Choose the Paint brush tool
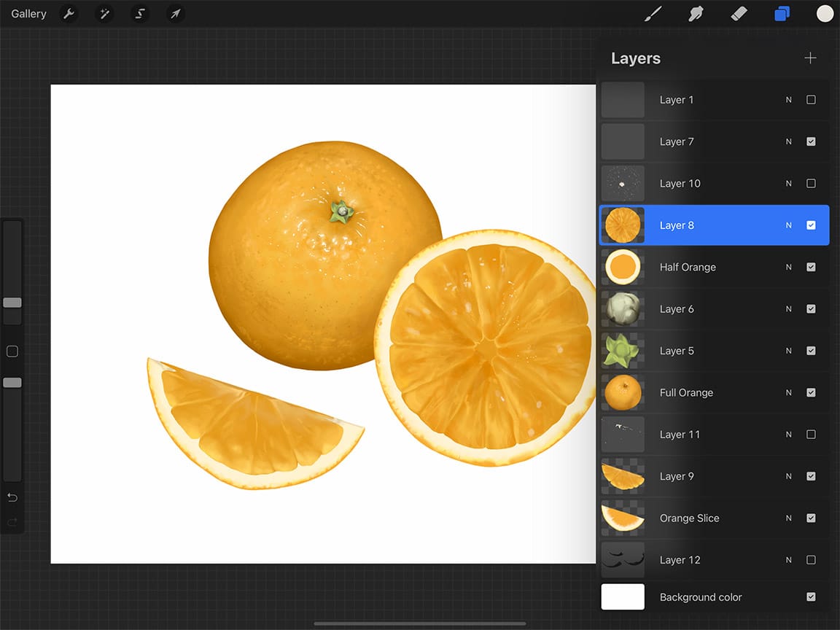The height and width of the screenshot is (630, 840). [652, 13]
